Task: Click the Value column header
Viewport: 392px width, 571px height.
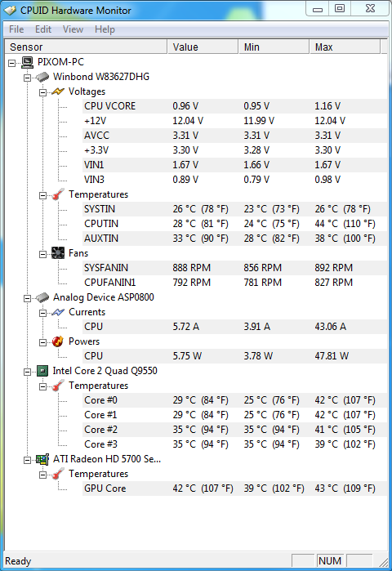Action: 203,47
